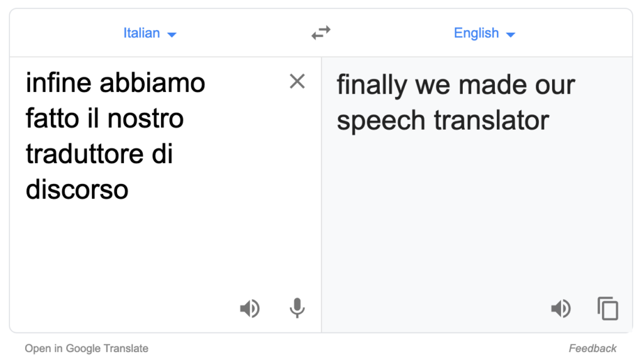Click the word 'discorso' in source text
This screenshot has width=644, height=357.
click(77, 190)
